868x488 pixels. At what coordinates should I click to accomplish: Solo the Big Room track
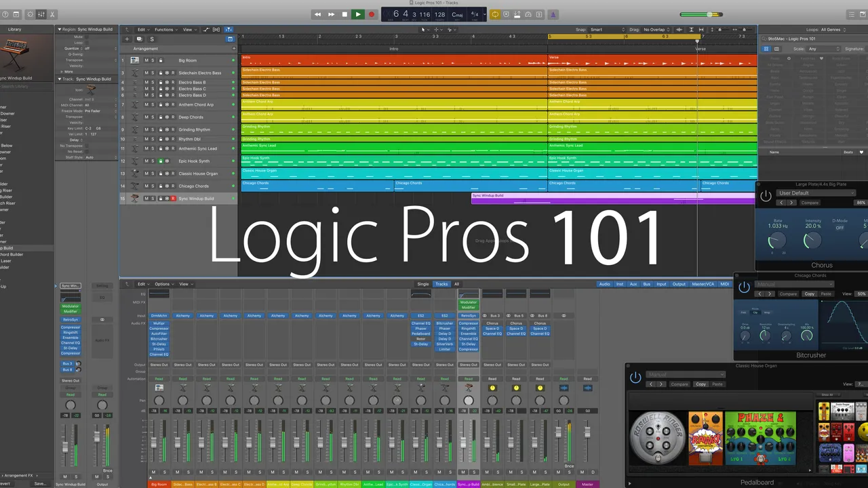(153, 60)
